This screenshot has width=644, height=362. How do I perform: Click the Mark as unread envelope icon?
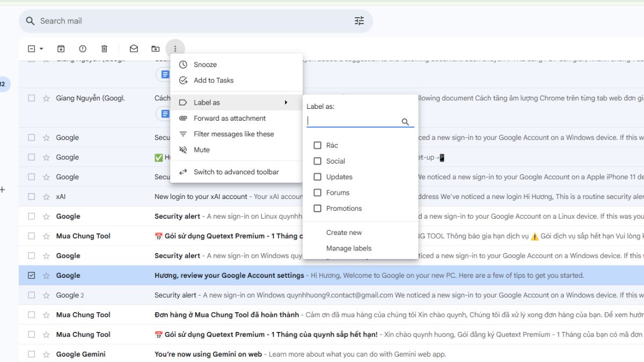(134, 49)
